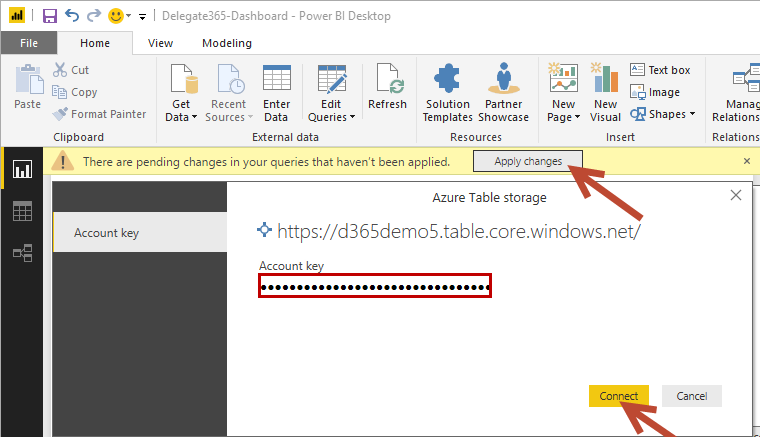Save the file using the floppy disk icon
The width and height of the screenshot is (760, 437).
point(49,16)
